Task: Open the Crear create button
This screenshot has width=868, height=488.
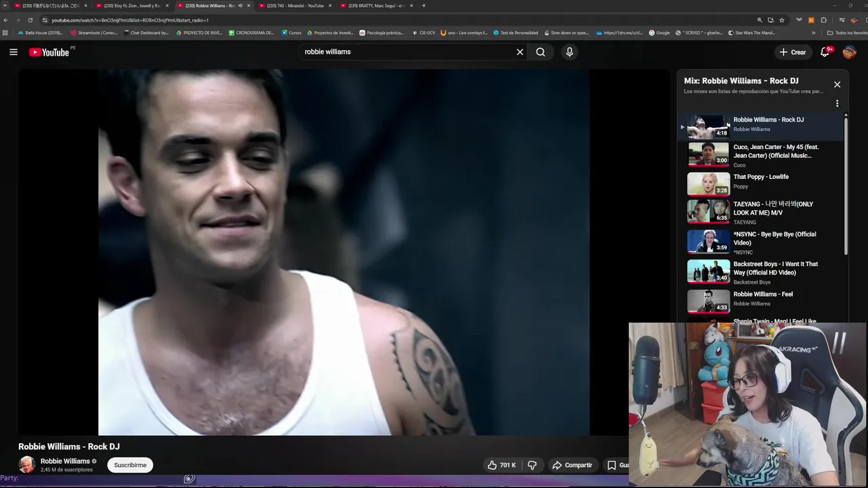Action: tap(793, 52)
